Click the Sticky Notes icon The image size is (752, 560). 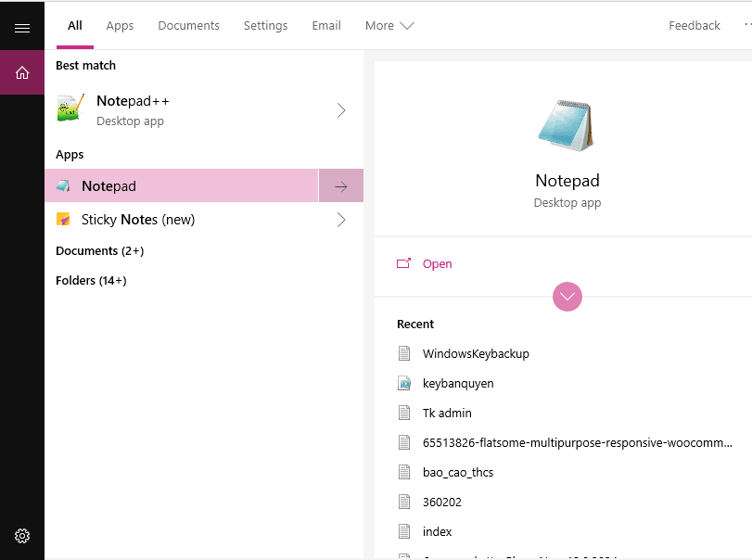[63, 219]
